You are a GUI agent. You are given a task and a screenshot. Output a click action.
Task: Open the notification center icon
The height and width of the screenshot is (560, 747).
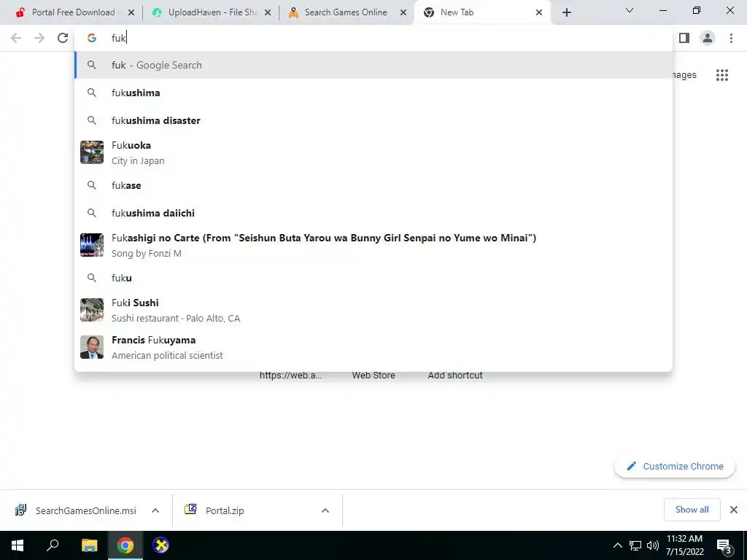724,546
